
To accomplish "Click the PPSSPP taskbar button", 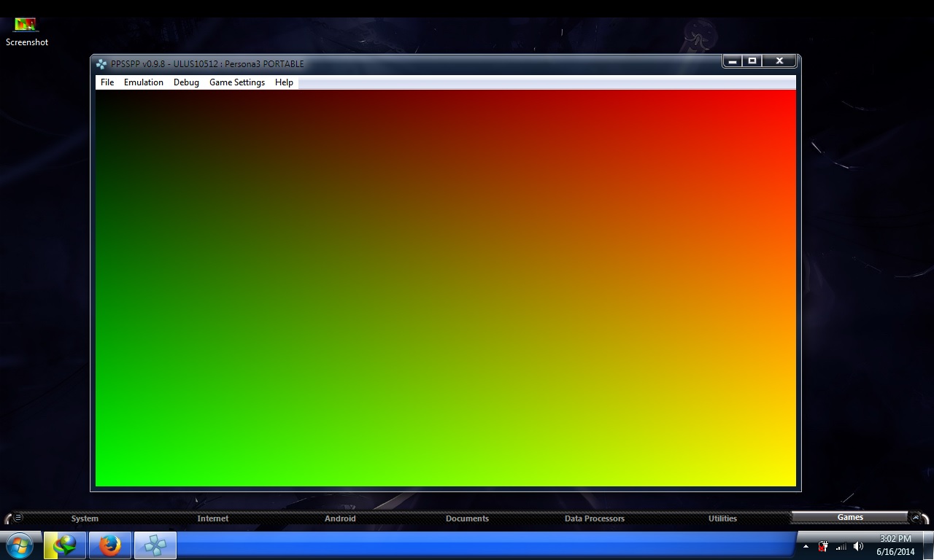I will tap(155, 545).
